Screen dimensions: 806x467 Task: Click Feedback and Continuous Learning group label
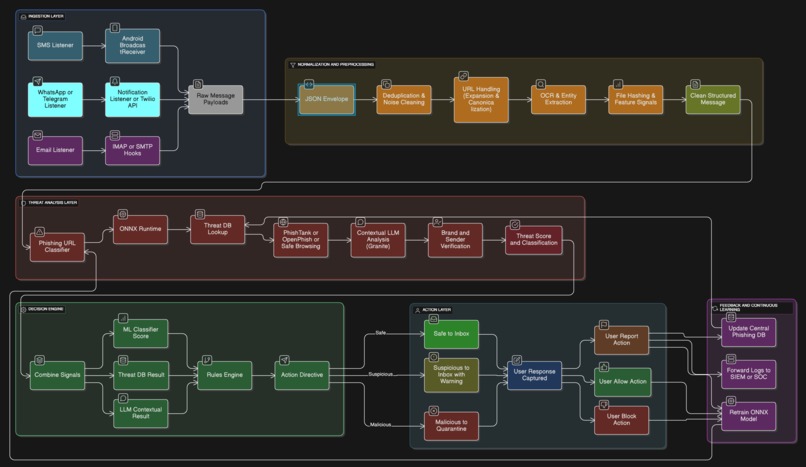coord(748,308)
